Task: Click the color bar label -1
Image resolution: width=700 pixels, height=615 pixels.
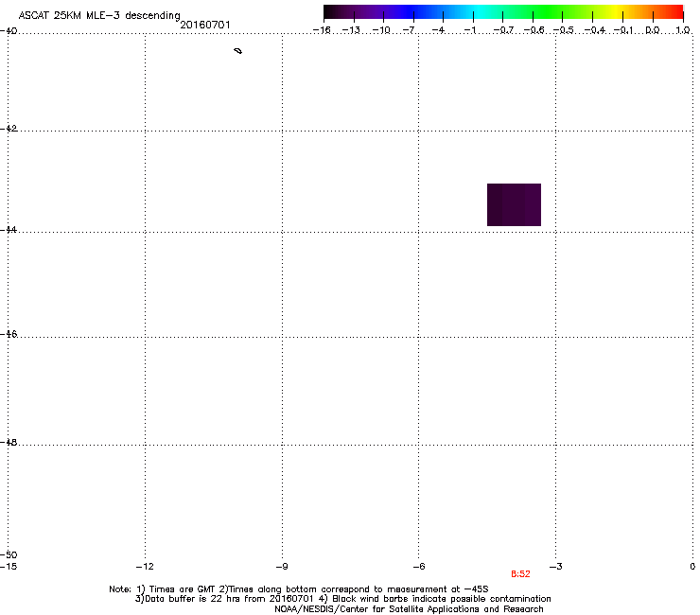Action: coord(469,30)
